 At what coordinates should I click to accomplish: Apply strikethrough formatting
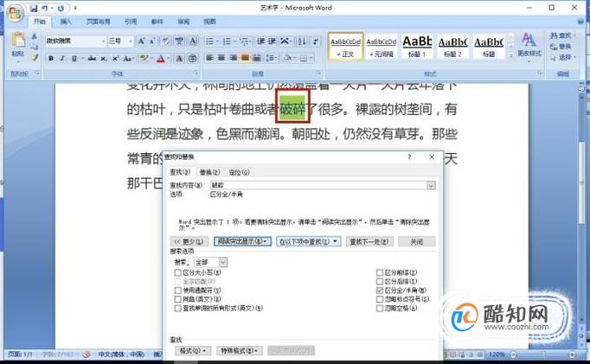click(x=92, y=58)
